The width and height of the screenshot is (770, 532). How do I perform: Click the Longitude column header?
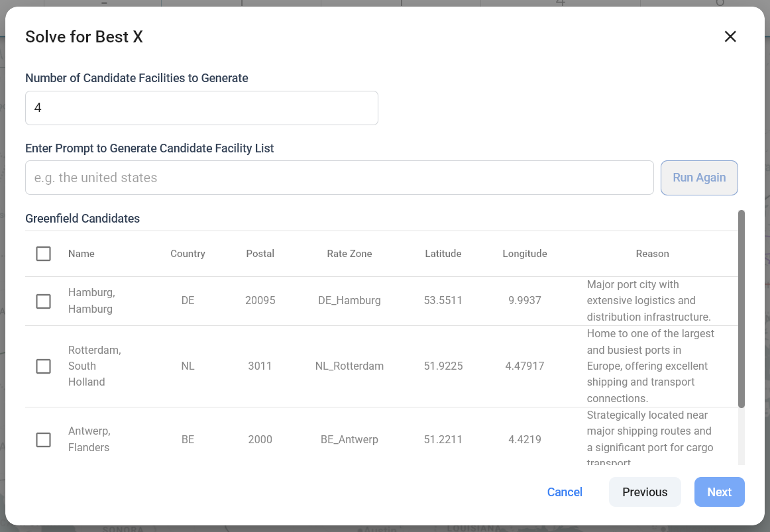tap(524, 254)
